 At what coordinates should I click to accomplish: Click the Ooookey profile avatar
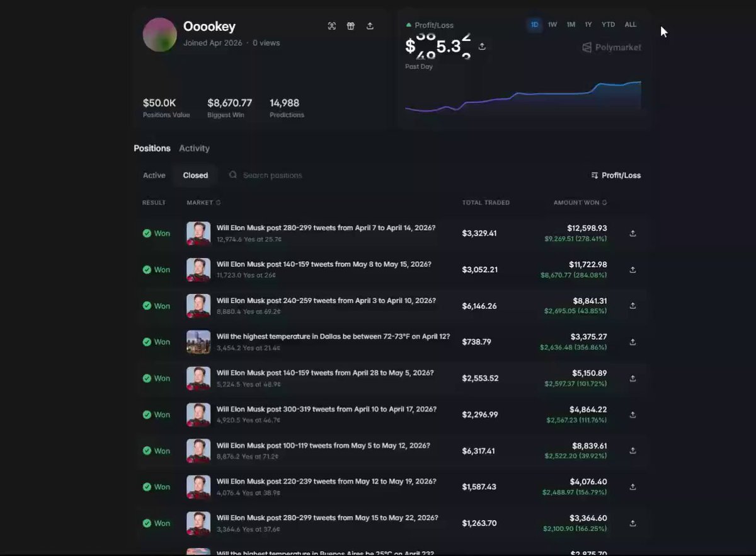pyautogui.click(x=160, y=35)
